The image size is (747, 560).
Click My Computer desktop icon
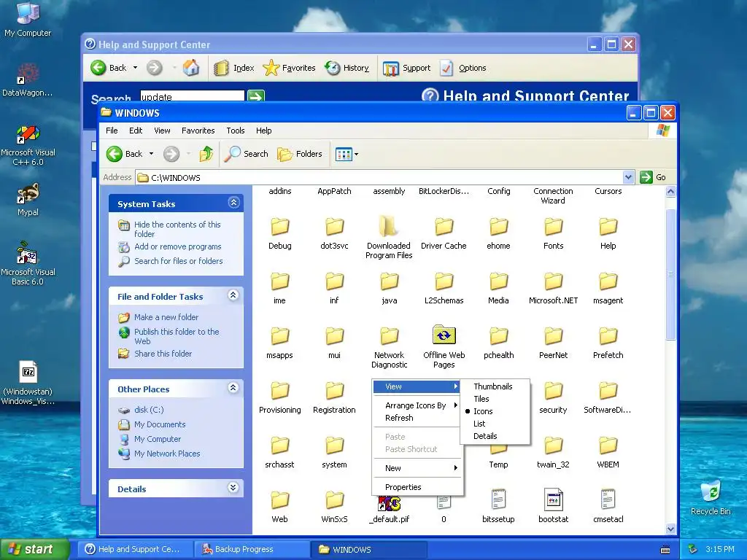coord(28,19)
